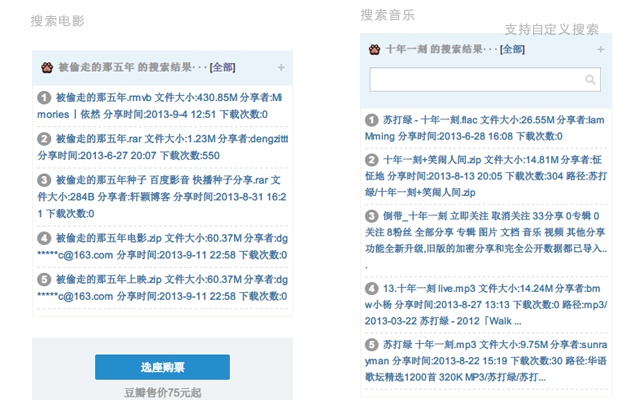Expand movie results panel with plus sign
Screen dimensions: 640x400
280,68
